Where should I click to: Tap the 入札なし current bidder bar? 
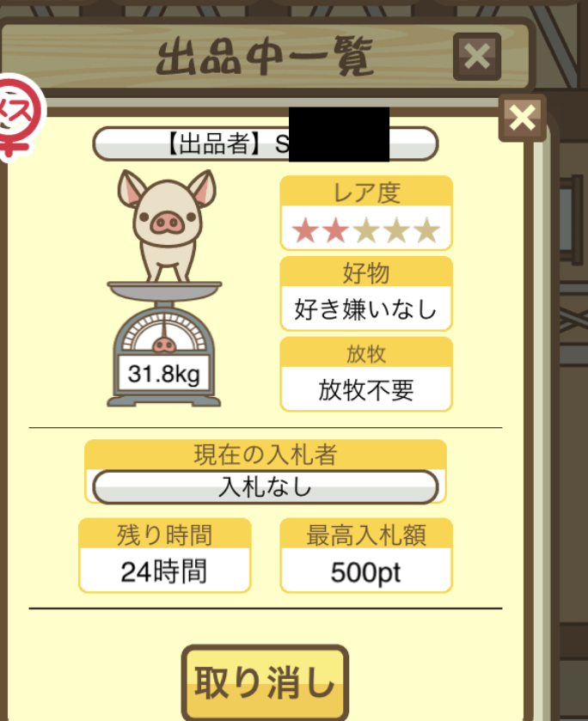(266, 487)
